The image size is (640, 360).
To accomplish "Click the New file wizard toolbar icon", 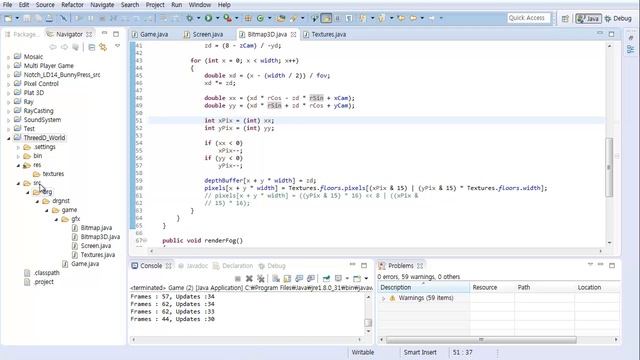I will (x=8, y=18).
